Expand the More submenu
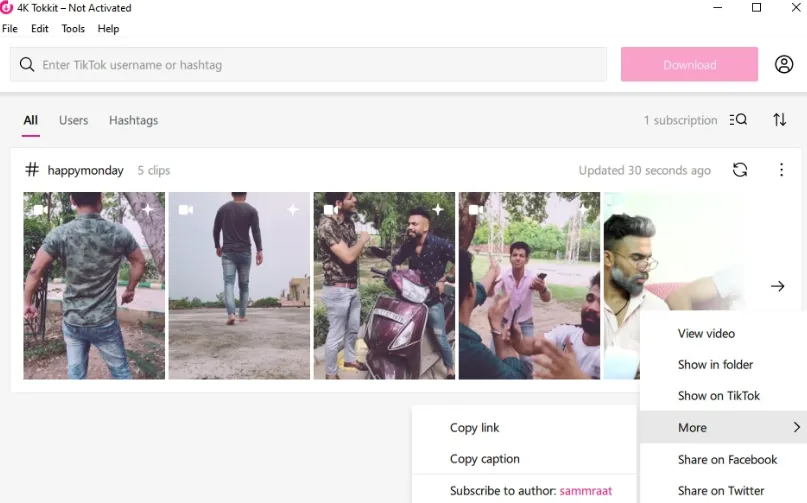This screenshot has height=503, width=807. click(723, 427)
